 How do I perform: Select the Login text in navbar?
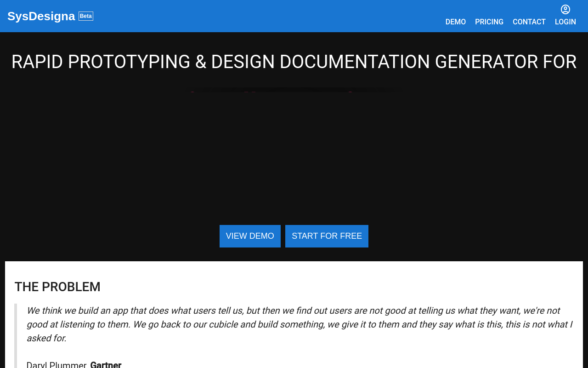click(565, 22)
